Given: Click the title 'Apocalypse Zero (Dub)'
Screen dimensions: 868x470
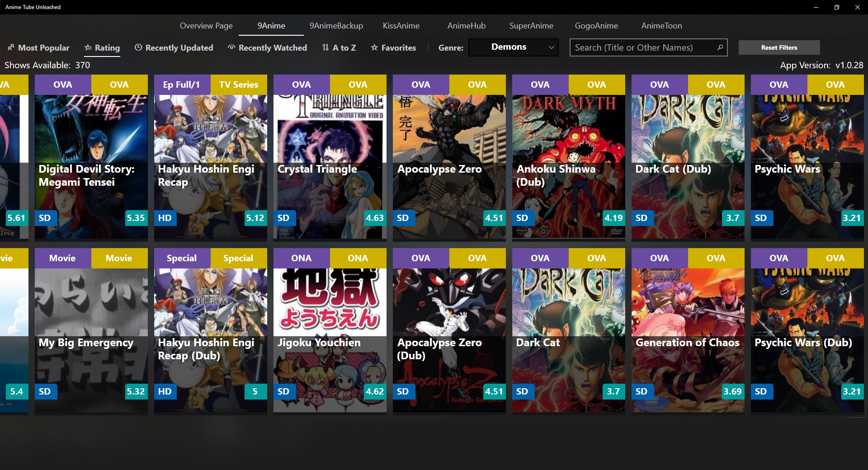Looking at the screenshot, I should tap(439, 349).
